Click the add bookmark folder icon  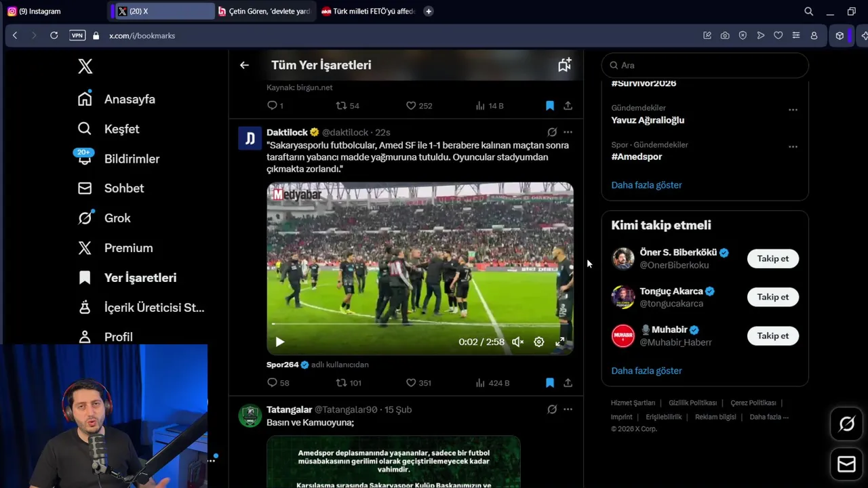564,65
